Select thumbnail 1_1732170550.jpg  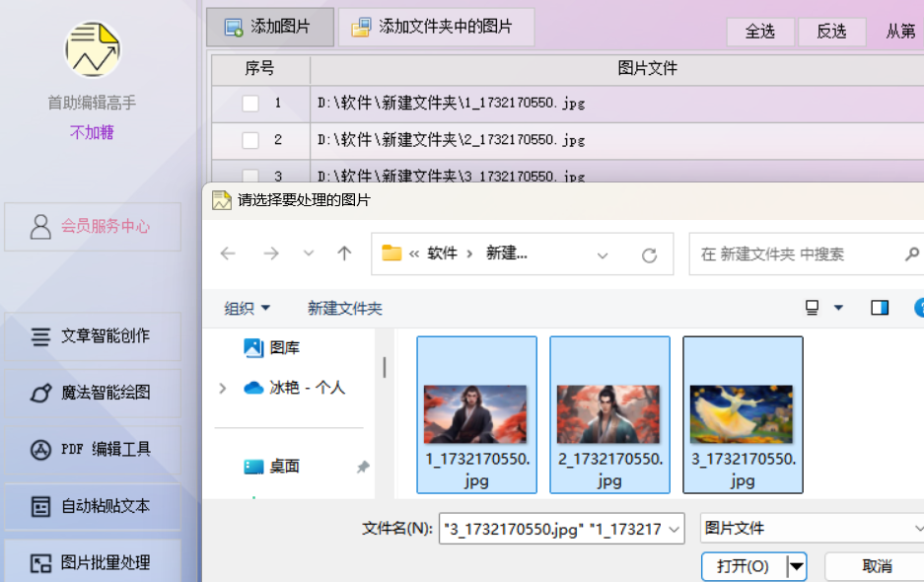click(476, 414)
